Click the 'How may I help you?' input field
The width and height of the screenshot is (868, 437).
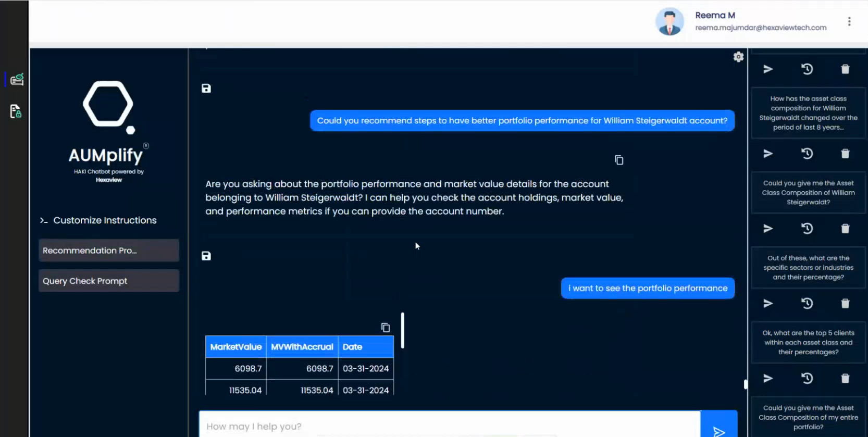(x=449, y=426)
